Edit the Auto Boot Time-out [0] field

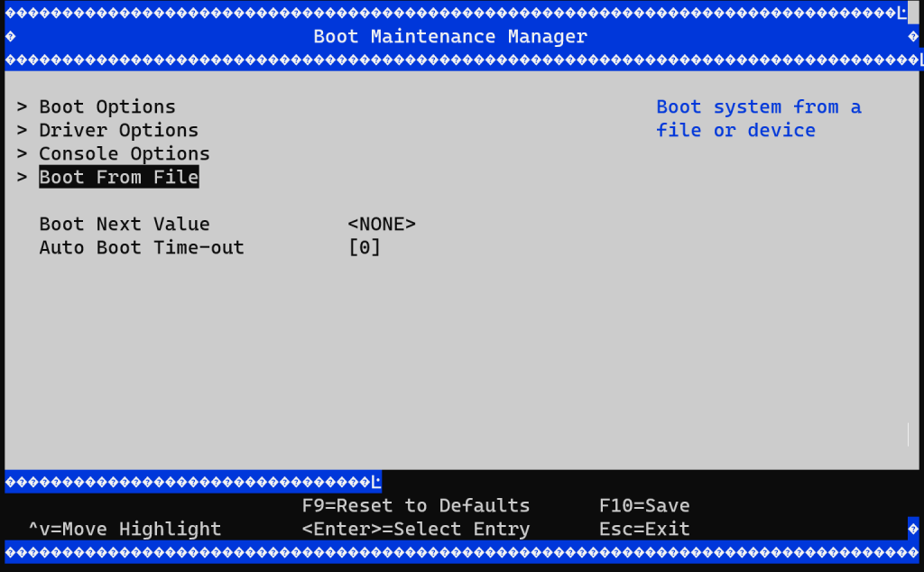(365, 248)
